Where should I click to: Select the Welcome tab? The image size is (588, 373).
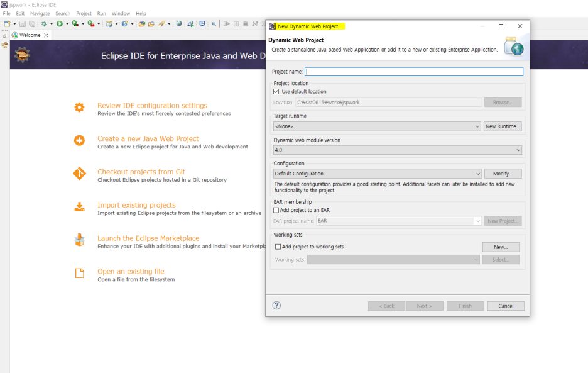(30, 35)
